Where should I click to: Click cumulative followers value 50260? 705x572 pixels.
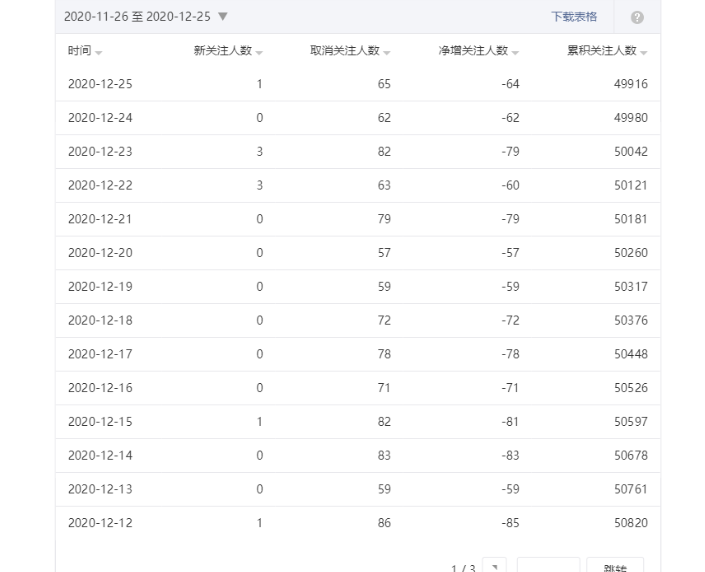631,253
